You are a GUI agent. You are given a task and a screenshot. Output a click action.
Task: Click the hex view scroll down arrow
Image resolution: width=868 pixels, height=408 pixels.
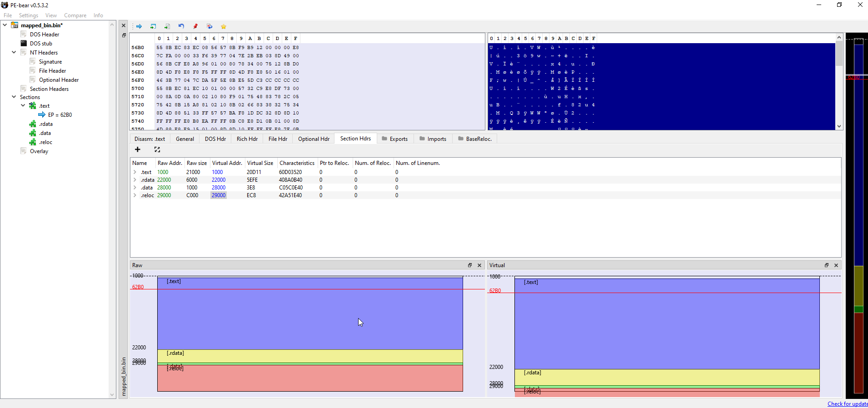pos(839,126)
